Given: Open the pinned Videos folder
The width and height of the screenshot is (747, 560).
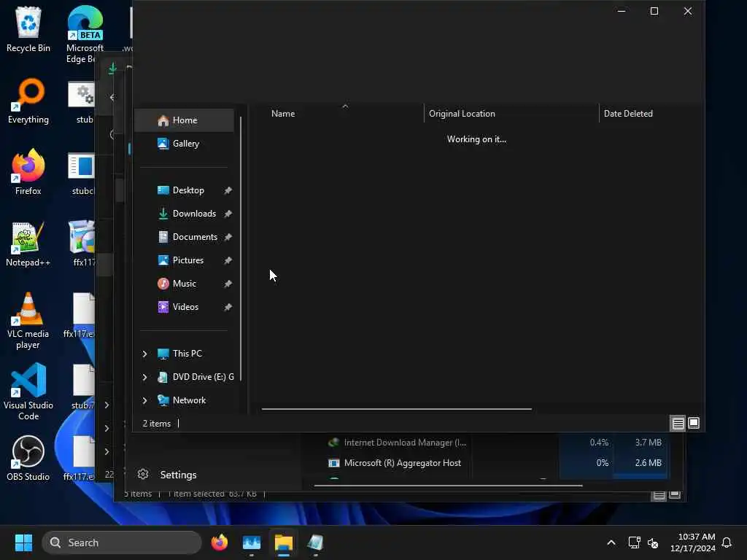Looking at the screenshot, I should coord(185,307).
